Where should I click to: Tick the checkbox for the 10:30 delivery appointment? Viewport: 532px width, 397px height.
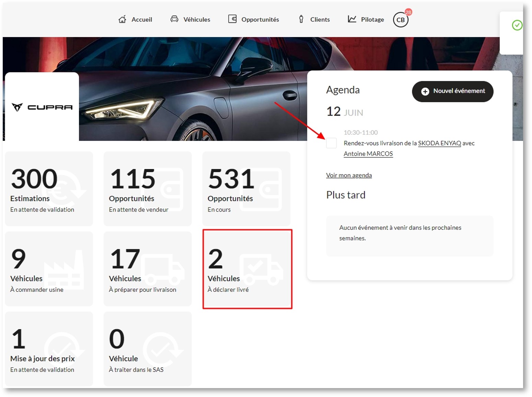(331, 143)
